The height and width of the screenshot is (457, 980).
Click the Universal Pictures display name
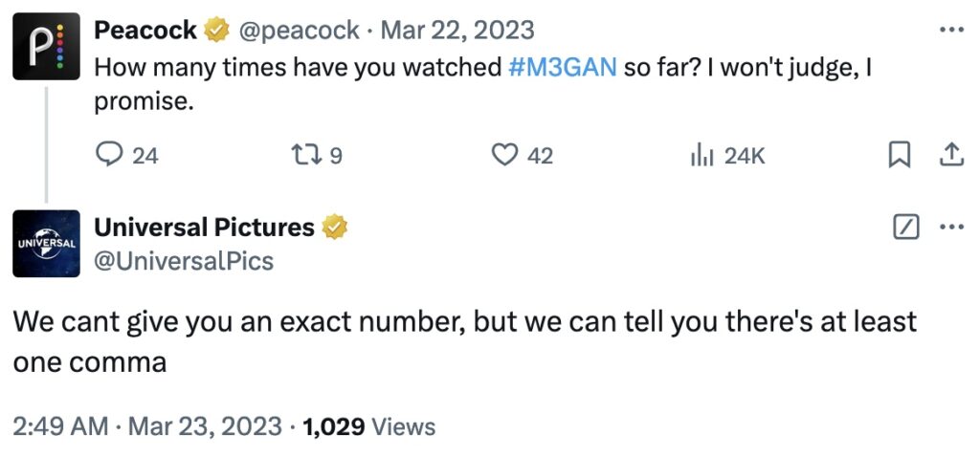204,228
